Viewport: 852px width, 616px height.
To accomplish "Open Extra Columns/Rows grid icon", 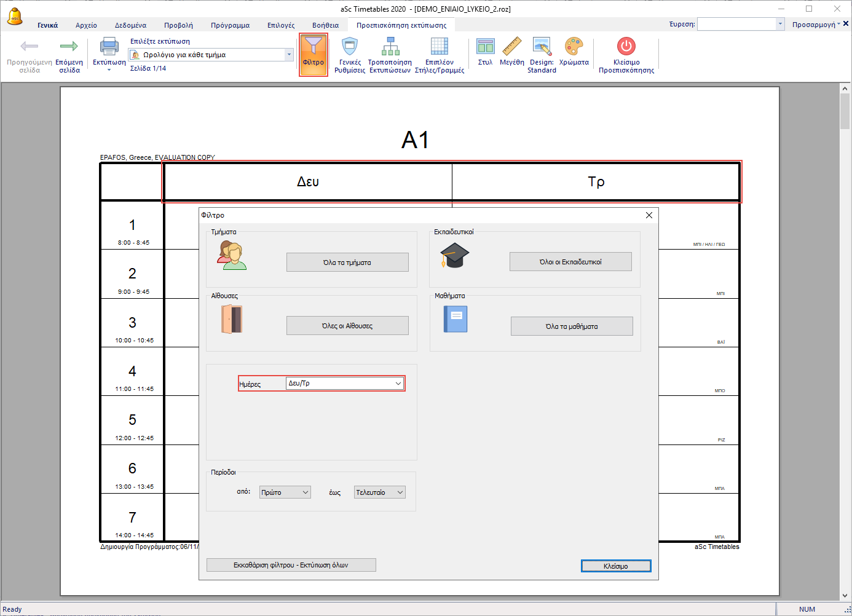I will click(439, 47).
